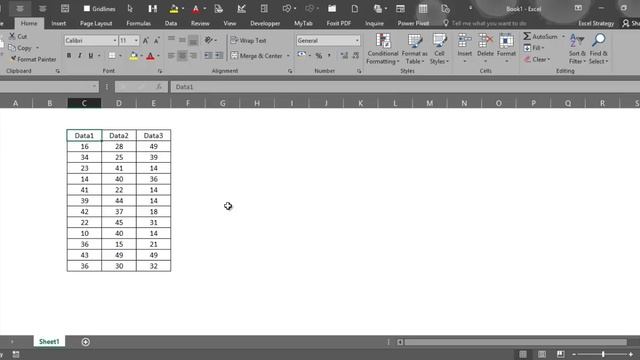
Task: Click the Orientation text-angle icon
Action: tap(209, 40)
